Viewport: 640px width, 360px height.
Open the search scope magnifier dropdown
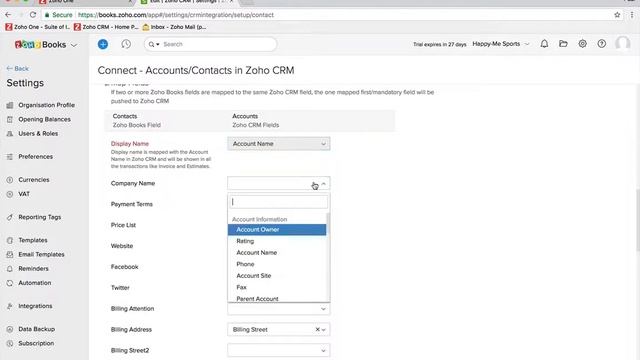(153, 44)
